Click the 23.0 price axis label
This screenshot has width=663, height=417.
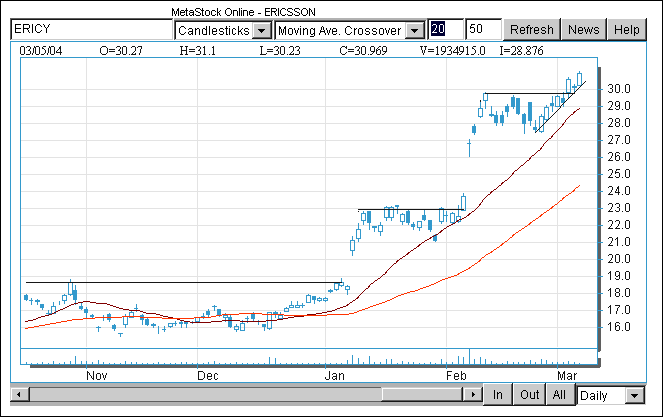619,208
